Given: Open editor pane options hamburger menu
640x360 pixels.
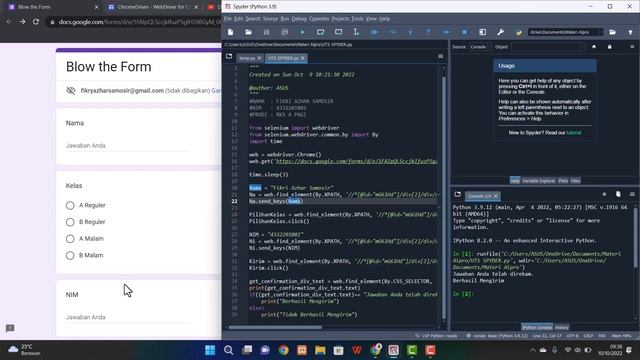Looking at the screenshot, I should (440, 56).
